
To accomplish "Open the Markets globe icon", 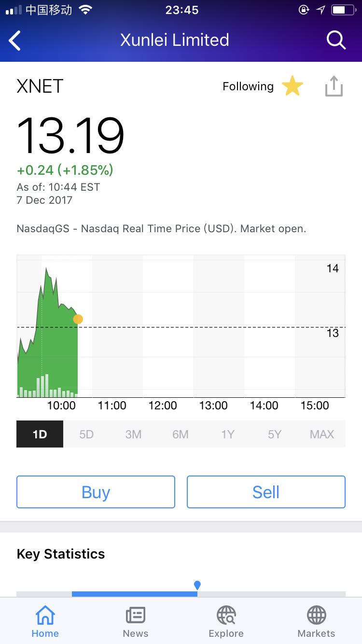I will 317,616.
